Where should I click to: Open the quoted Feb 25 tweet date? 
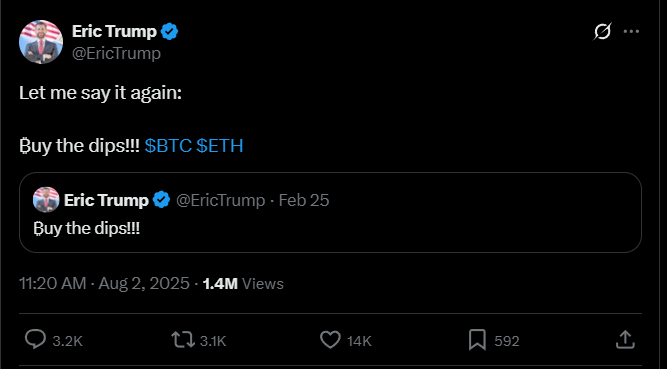click(304, 200)
